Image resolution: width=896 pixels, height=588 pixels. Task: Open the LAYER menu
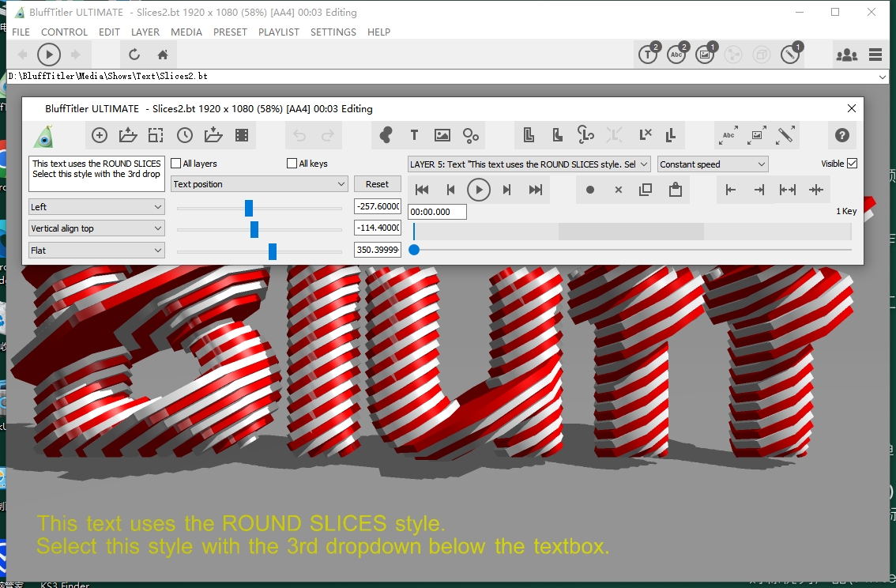[145, 32]
